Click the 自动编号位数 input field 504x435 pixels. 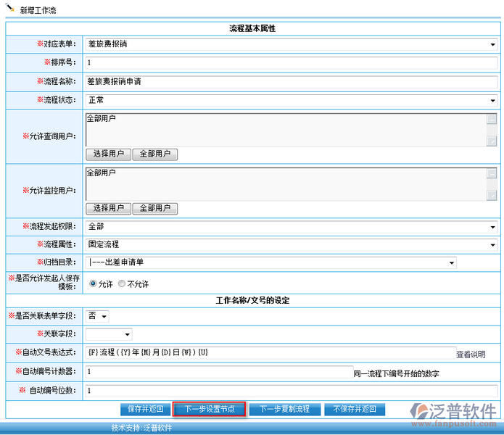[x=292, y=391]
